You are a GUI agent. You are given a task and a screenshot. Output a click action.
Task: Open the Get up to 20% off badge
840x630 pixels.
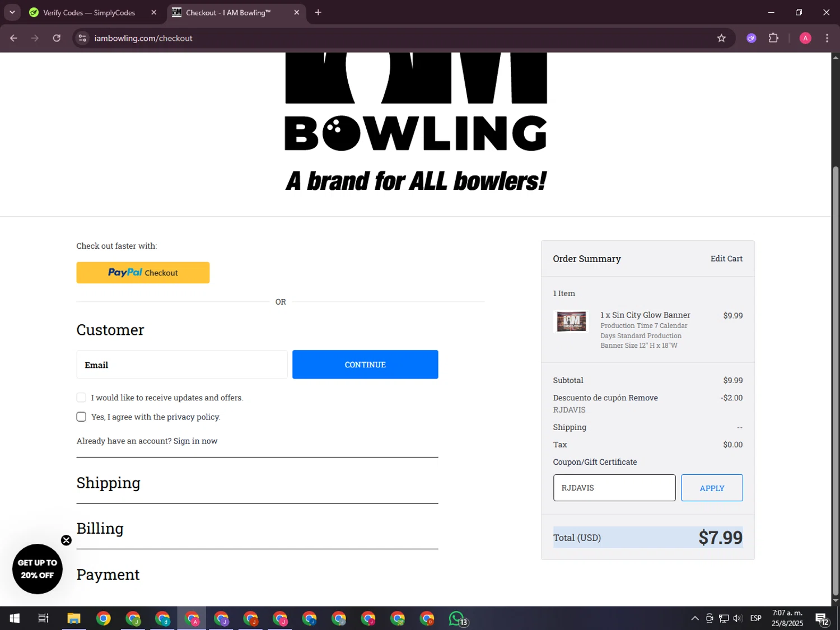tap(38, 569)
